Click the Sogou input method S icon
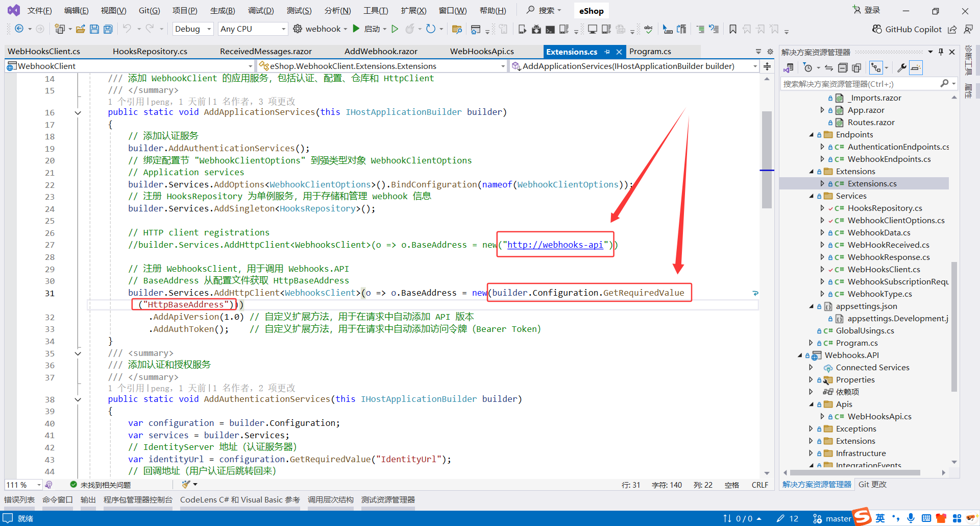 (x=863, y=517)
